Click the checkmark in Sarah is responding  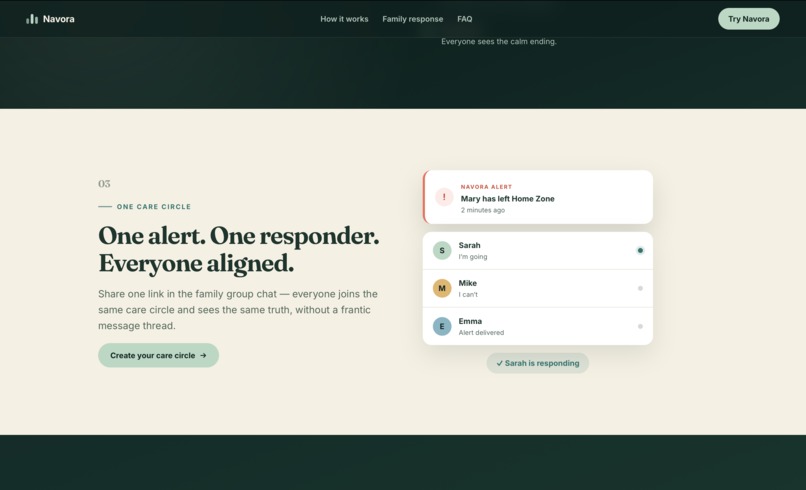point(499,364)
